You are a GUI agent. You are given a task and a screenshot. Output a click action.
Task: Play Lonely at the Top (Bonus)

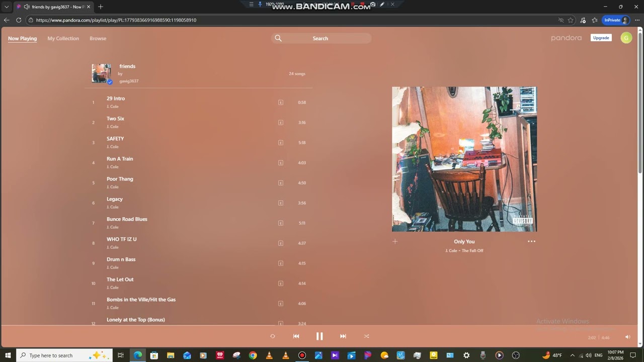tap(136, 320)
